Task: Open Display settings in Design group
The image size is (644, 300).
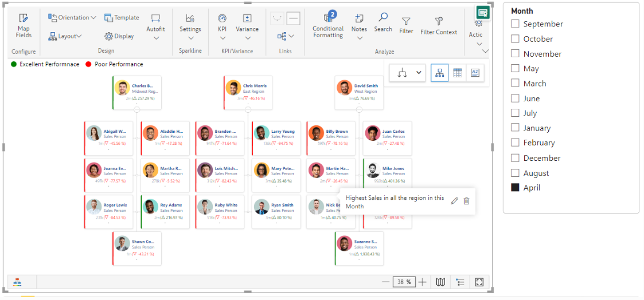Action: tap(119, 36)
